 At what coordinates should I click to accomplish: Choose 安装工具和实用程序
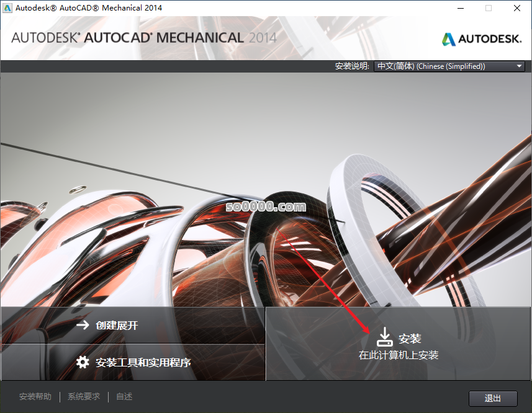143,362
